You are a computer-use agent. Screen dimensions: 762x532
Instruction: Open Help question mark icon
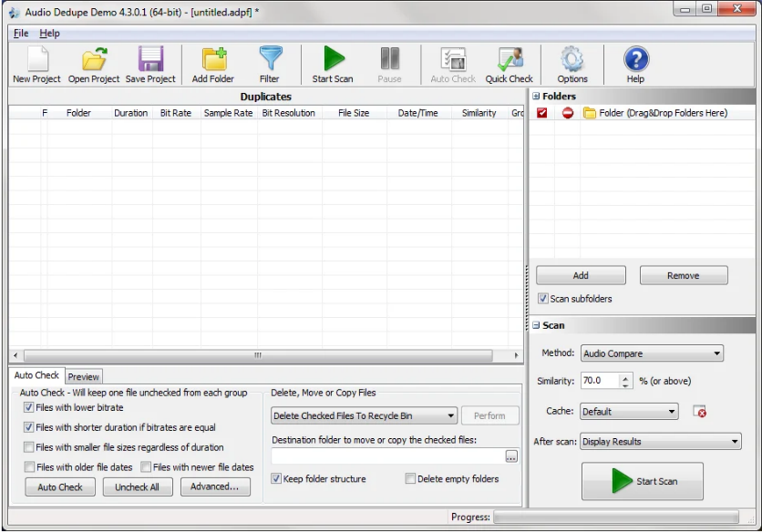click(x=635, y=59)
